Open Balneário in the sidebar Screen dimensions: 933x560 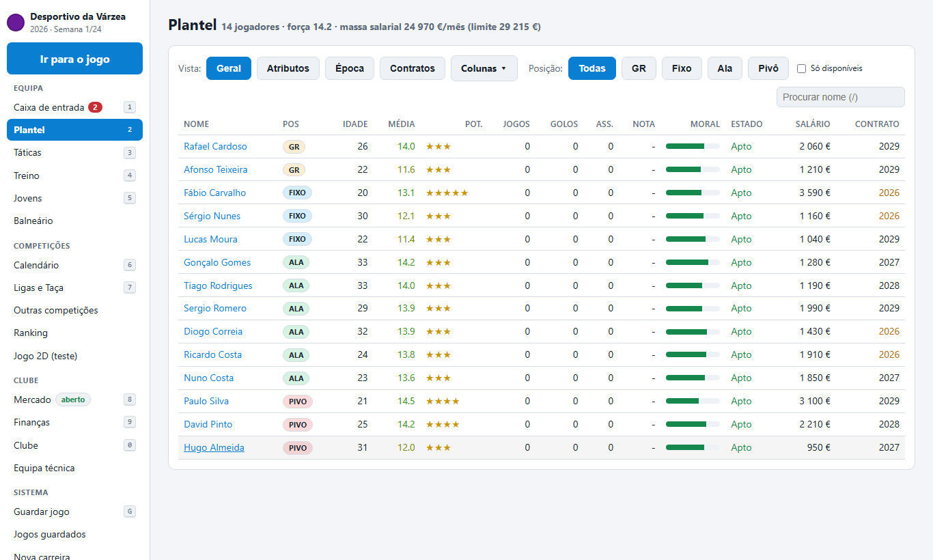(x=74, y=221)
